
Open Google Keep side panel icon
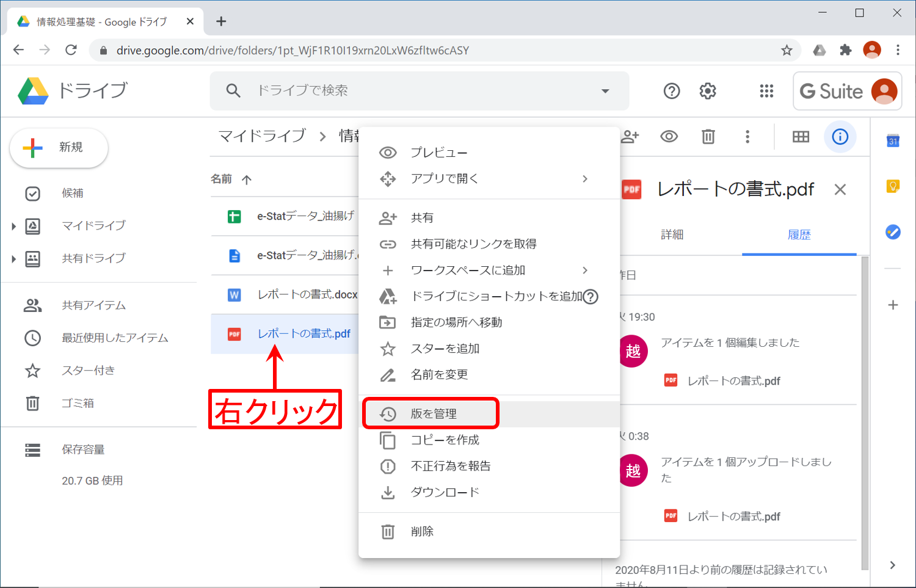893,186
